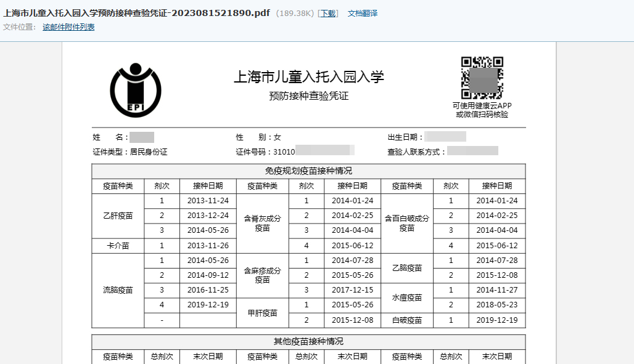
Task: Click the 含脊灰成分疫苗 cell
Action: point(263,223)
